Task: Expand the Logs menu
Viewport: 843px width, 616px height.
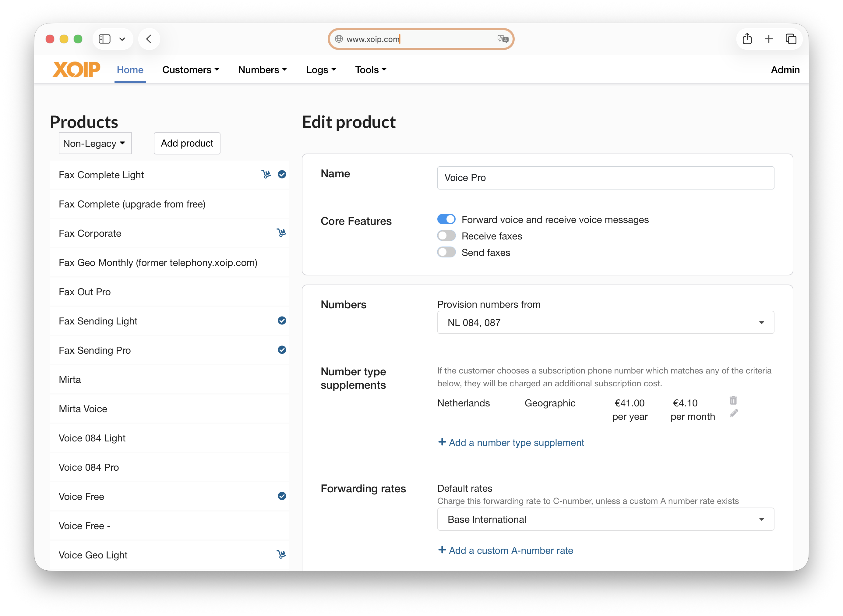Action: (x=321, y=70)
